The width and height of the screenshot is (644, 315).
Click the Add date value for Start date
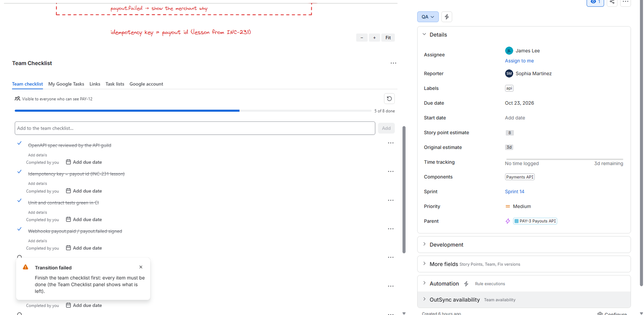515,118
